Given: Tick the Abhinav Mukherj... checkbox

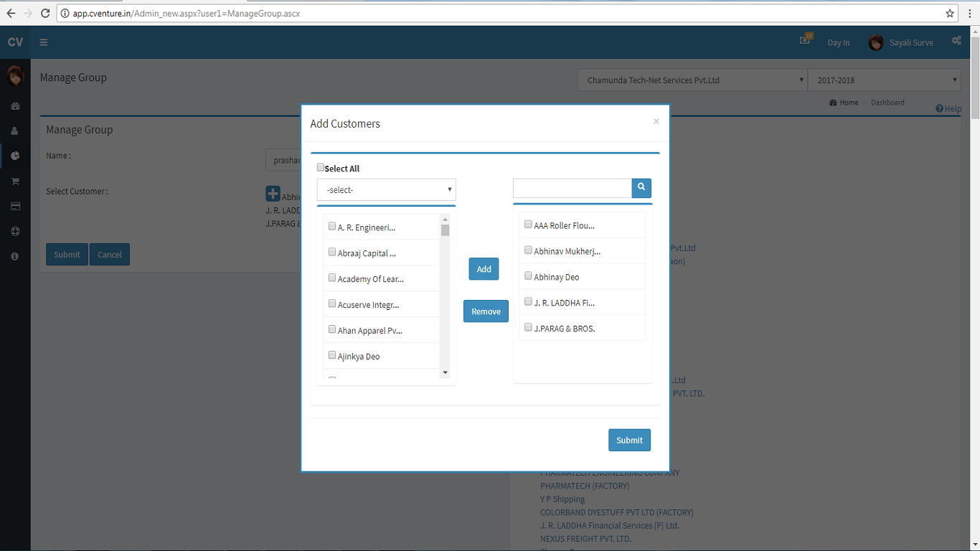Looking at the screenshot, I should (529, 250).
